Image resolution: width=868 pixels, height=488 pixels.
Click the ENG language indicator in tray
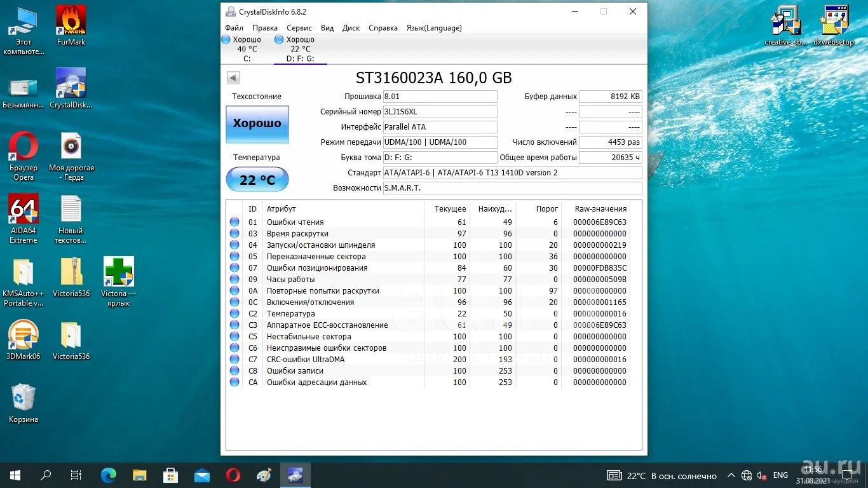[x=780, y=475]
